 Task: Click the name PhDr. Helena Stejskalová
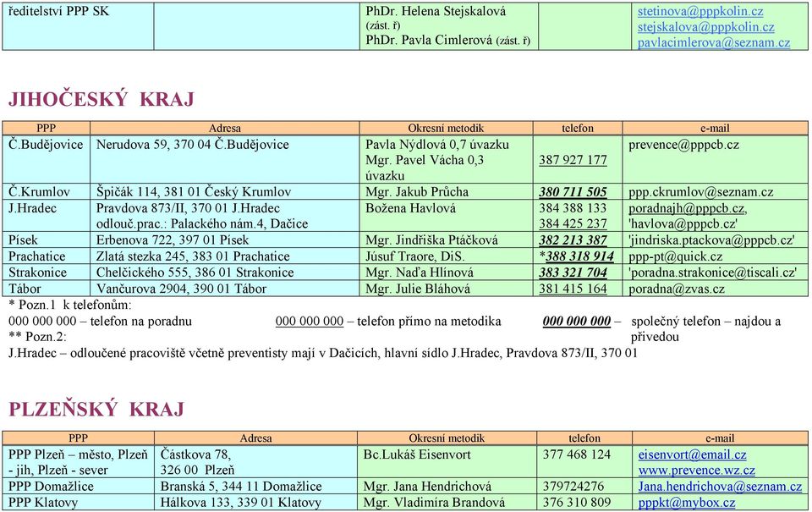tap(436, 11)
